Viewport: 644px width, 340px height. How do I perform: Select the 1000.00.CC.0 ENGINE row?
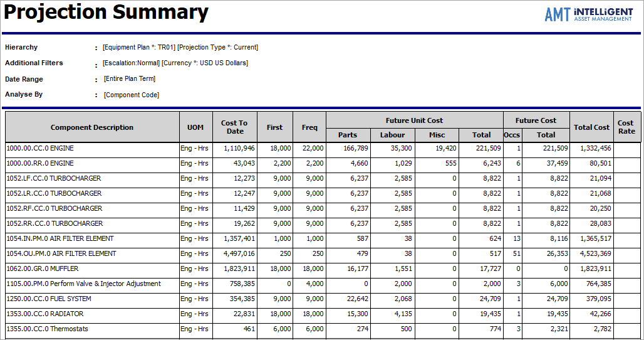point(40,149)
